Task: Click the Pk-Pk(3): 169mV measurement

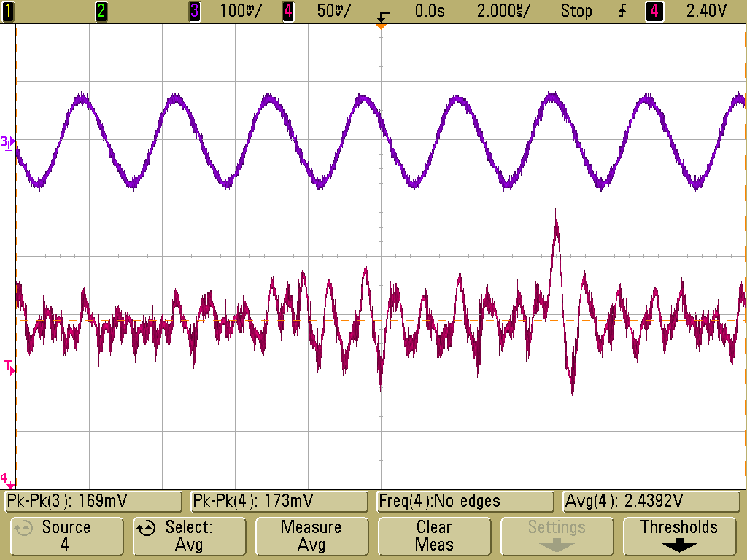Action: tap(93, 501)
